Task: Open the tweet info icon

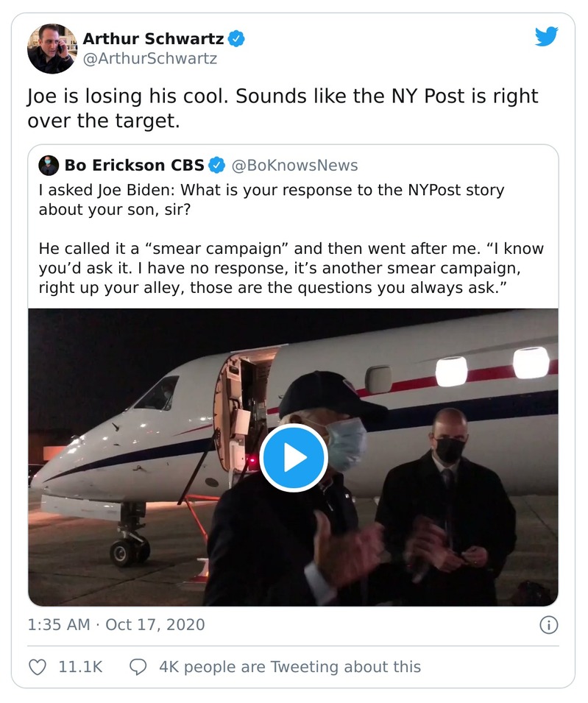Action: tap(548, 625)
